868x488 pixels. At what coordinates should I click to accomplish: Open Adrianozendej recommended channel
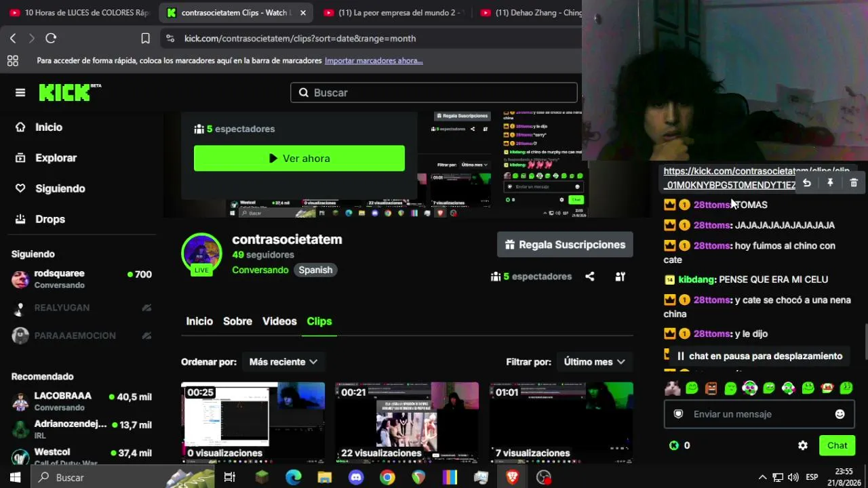tap(81, 429)
